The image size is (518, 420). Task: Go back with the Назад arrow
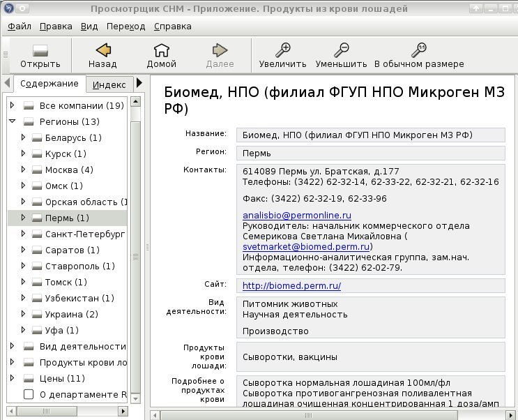(x=102, y=50)
